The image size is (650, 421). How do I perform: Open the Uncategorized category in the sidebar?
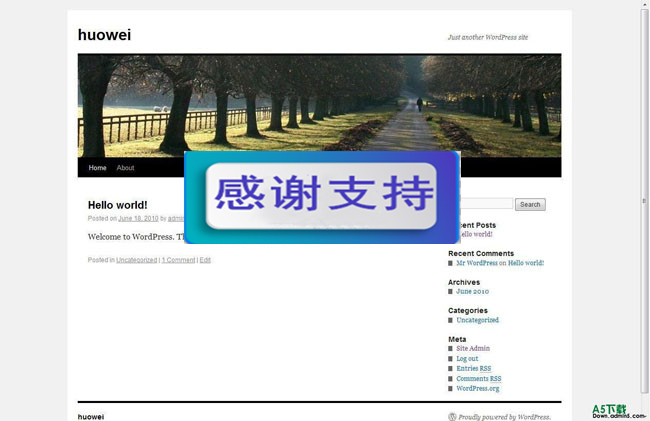478,320
